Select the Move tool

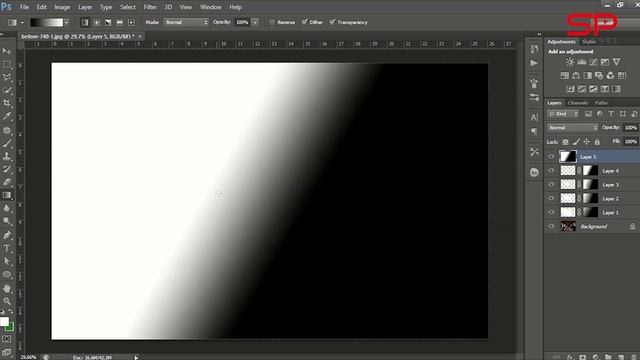pos(7,51)
